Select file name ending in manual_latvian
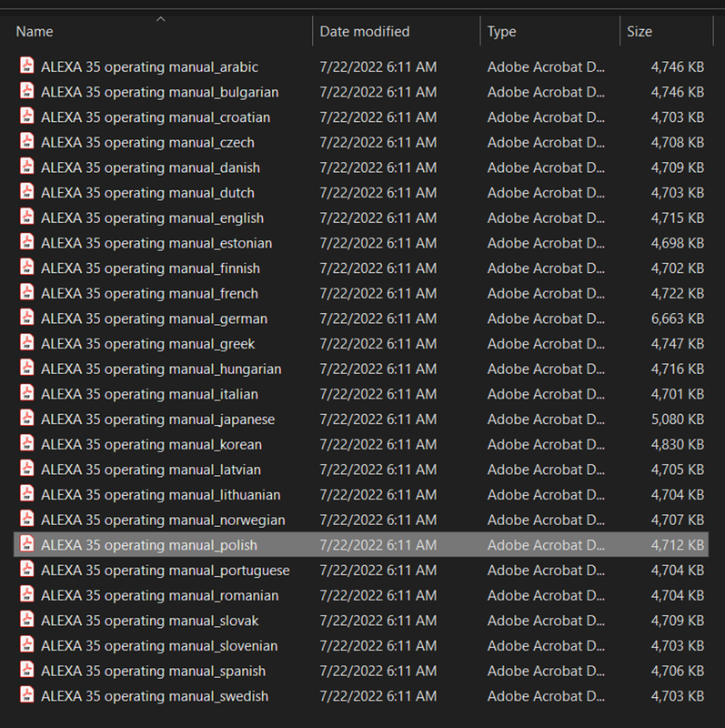725x728 pixels. pyautogui.click(x=151, y=470)
